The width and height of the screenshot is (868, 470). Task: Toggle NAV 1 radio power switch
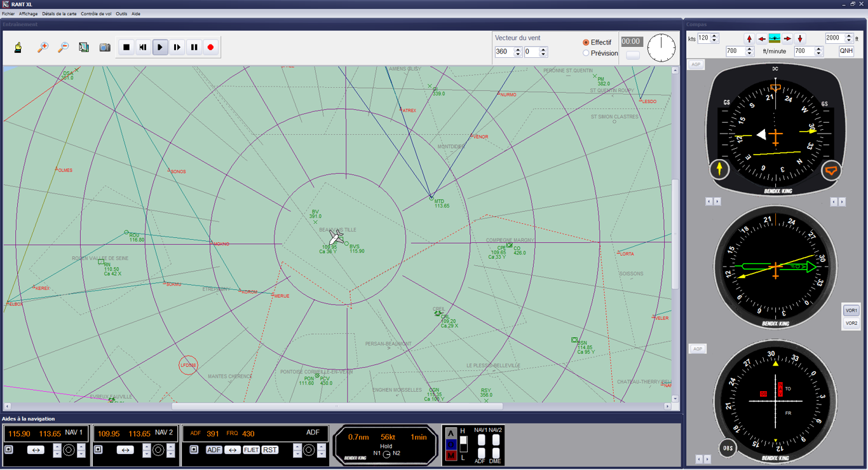(9, 450)
